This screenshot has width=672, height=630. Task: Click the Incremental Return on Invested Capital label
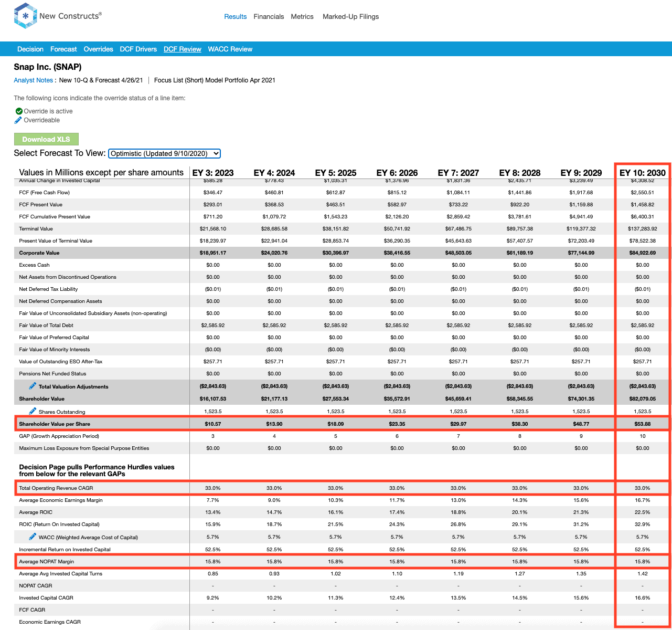point(65,549)
